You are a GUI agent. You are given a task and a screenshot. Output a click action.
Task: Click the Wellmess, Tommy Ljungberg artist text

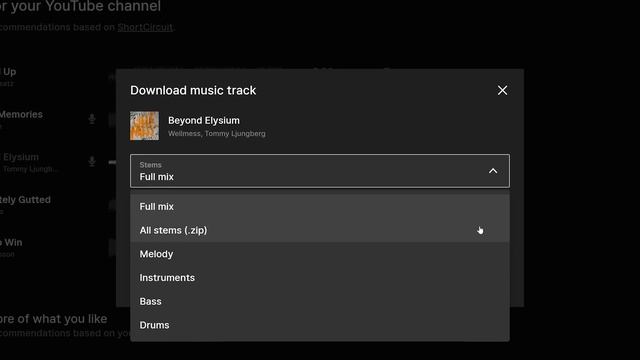click(217, 133)
